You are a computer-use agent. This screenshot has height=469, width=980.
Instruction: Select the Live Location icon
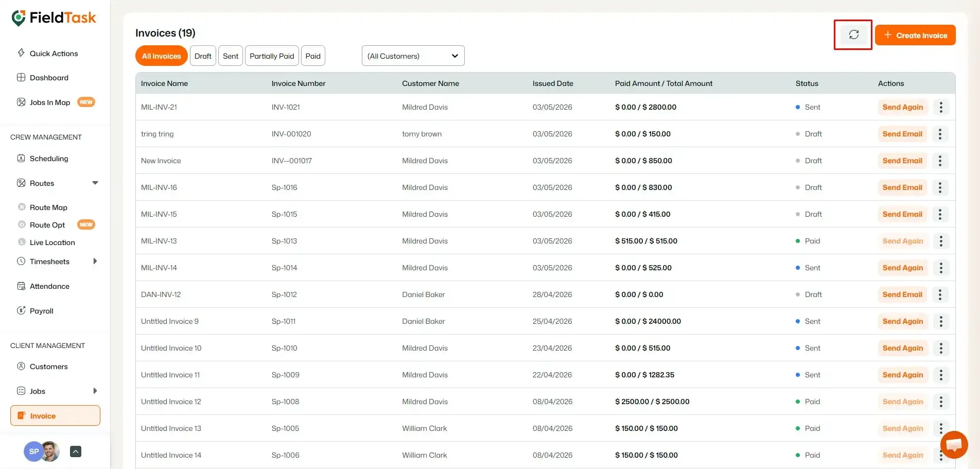tap(22, 242)
